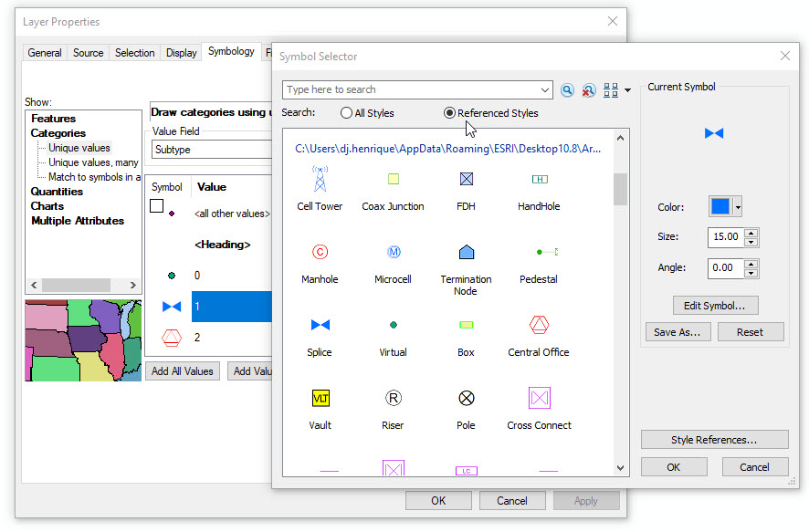
Task: Open the Display tab
Action: coord(181,53)
